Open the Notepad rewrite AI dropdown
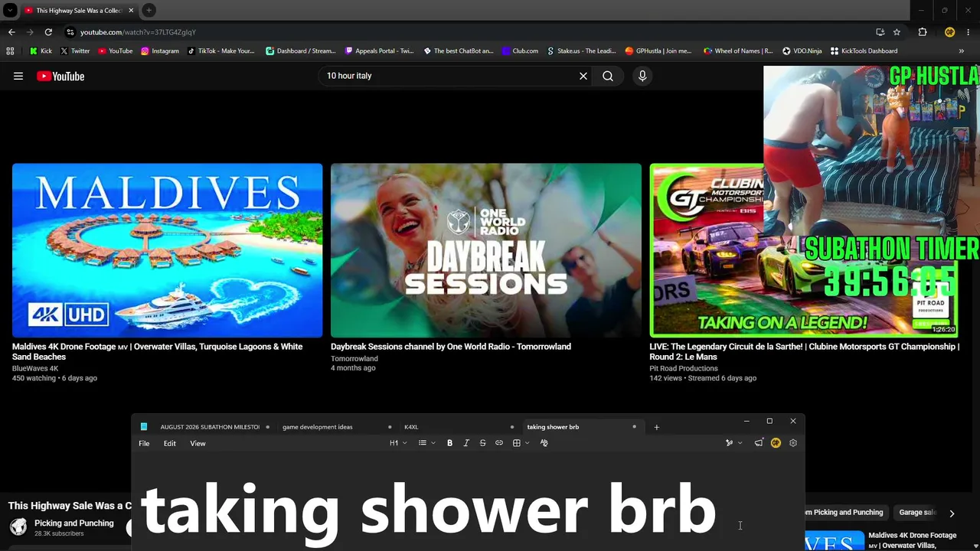The image size is (980, 551). coord(734,443)
